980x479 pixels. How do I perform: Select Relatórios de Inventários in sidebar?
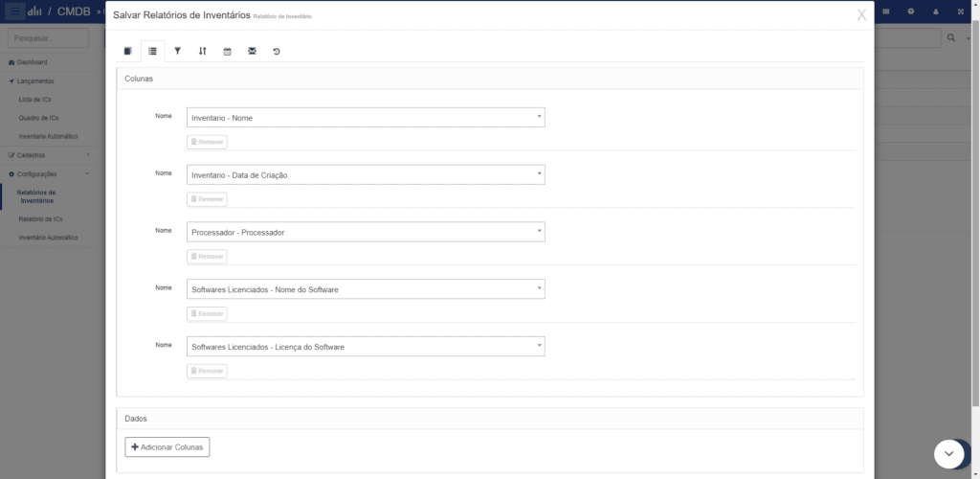point(36,196)
